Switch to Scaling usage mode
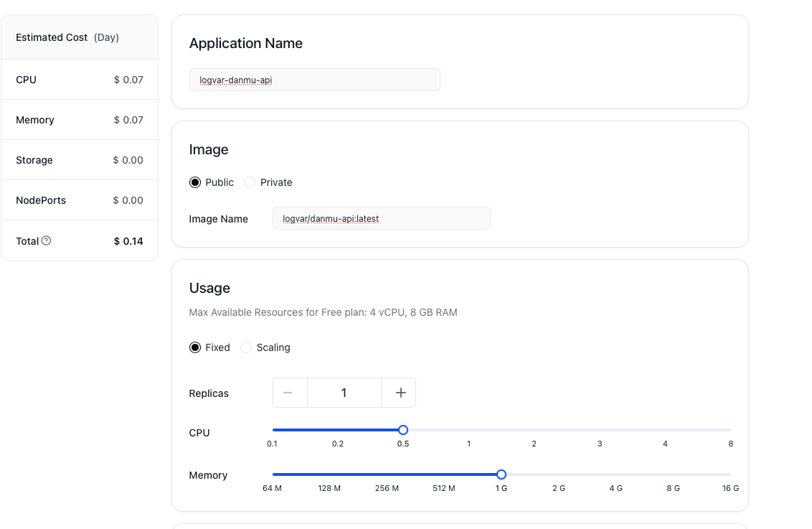This screenshot has width=812, height=529. click(246, 347)
